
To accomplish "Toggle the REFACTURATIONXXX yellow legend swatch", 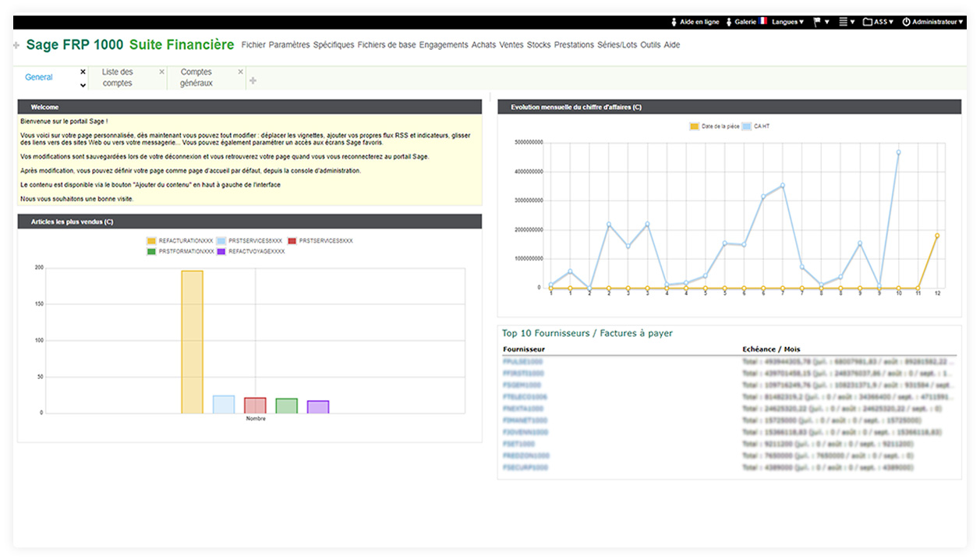I will click(151, 241).
